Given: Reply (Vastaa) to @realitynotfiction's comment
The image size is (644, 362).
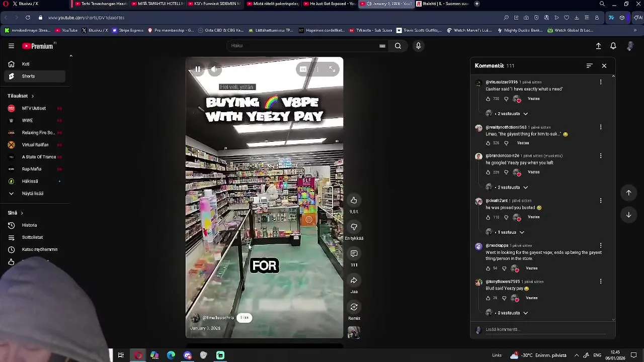Looking at the screenshot, I should (523, 143).
